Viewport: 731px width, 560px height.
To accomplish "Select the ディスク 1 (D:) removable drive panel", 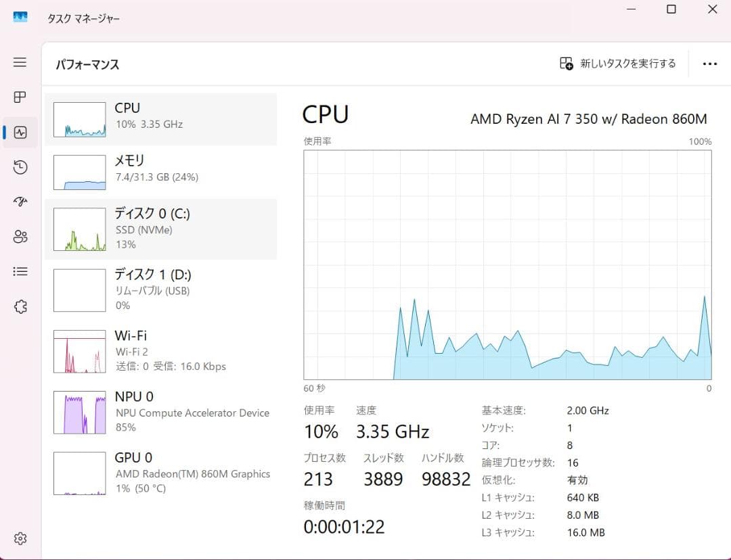I will coord(160,289).
